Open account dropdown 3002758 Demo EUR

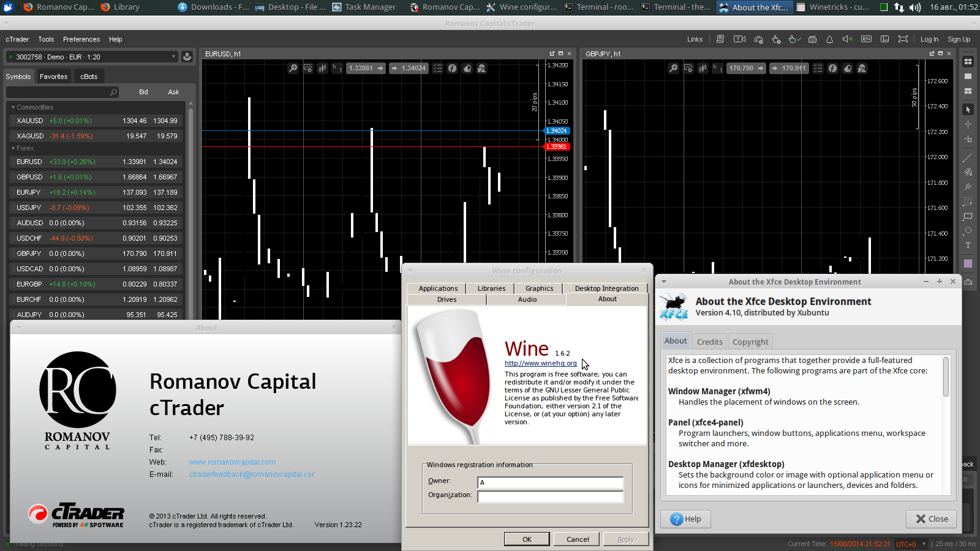coord(92,57)
